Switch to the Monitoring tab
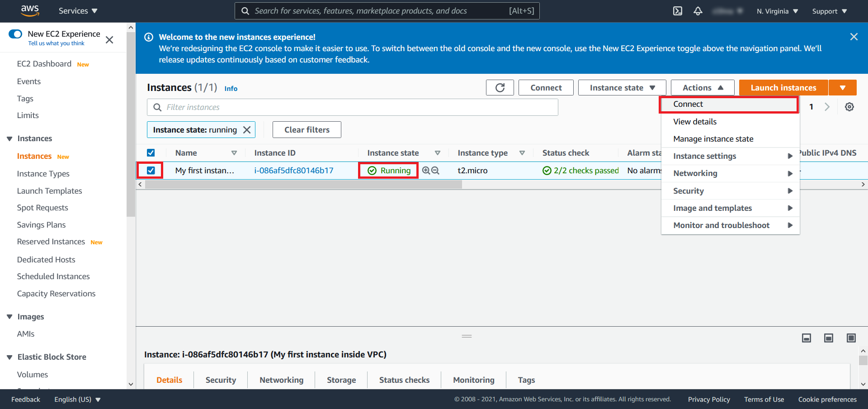 tap(474, 380)
